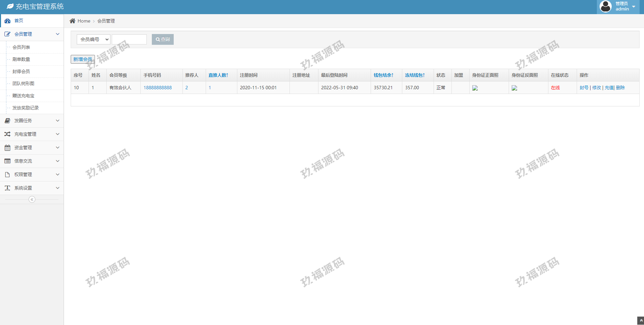Image resolution: width=644 pixels, height=325 pixels.
Task: Collapse sidebar with the double-arrow icon
Action: click(x=32, y=199)
